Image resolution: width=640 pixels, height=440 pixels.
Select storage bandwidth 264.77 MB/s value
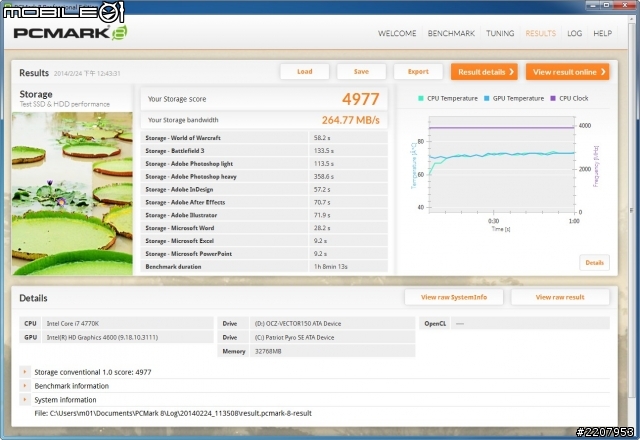351,120
